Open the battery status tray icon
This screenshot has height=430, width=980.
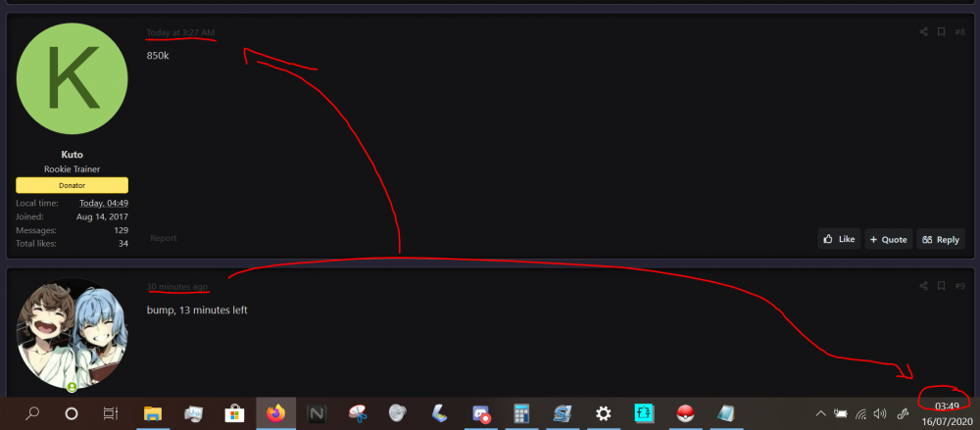tap(841, 413)
